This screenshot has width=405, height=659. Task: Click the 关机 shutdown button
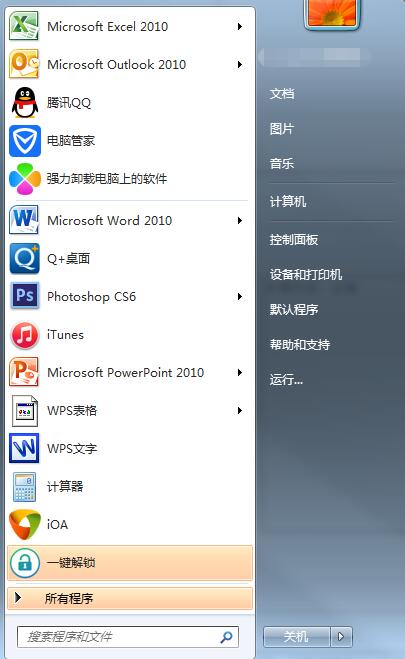[x=297, y=637]
